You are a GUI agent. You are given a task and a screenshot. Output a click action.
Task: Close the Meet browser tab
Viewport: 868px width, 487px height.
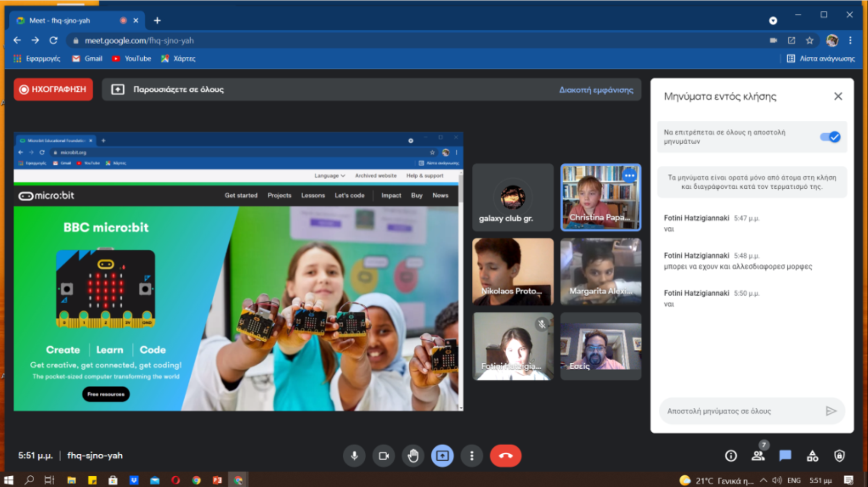point(136,21)
